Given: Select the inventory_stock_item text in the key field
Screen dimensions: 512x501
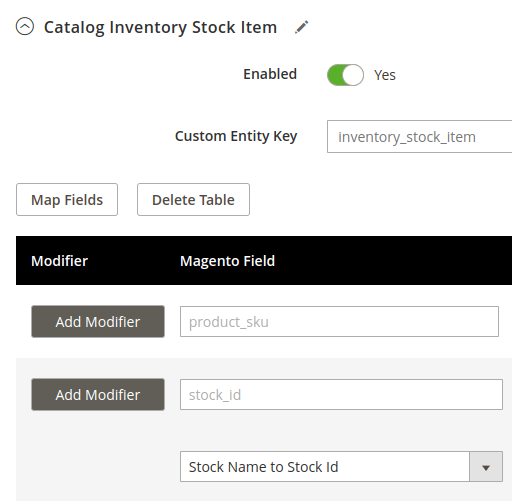Looking at the screenshot, I should point(407,137).
